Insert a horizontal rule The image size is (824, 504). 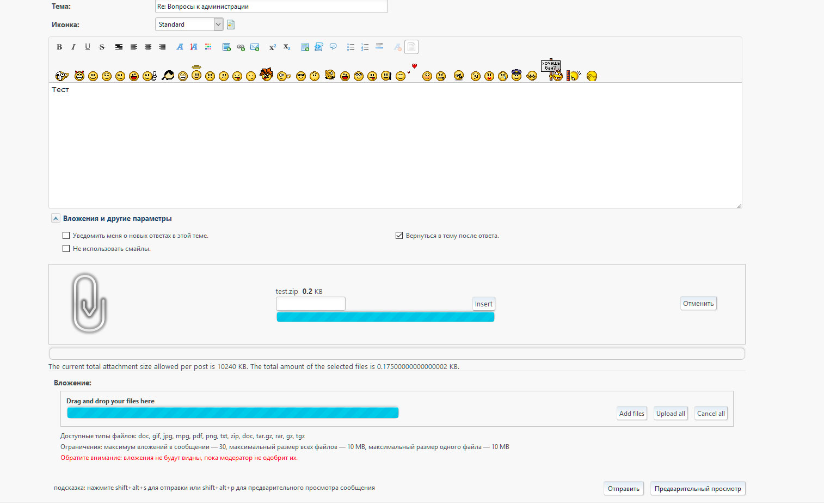(x=379, y=47)
